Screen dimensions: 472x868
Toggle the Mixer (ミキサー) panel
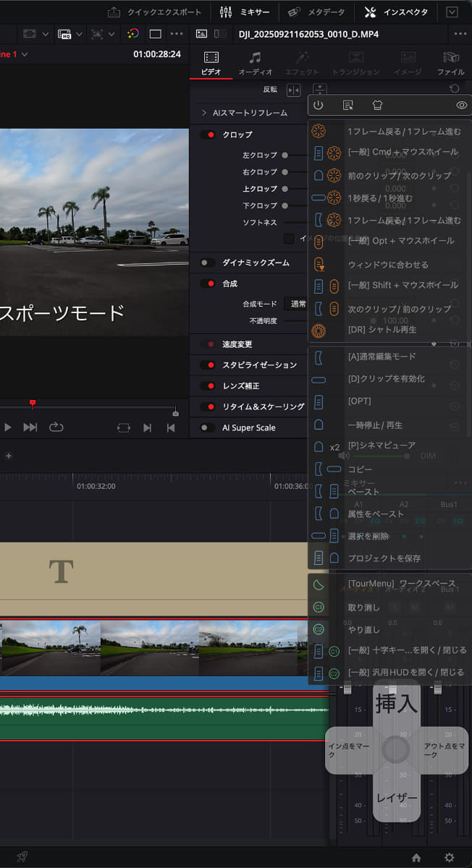pos(244,12)
